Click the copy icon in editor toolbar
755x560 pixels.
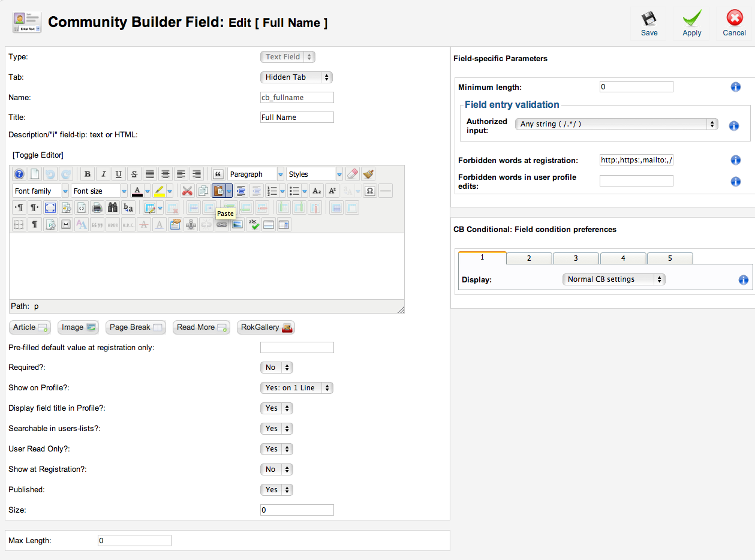(203, 191)
